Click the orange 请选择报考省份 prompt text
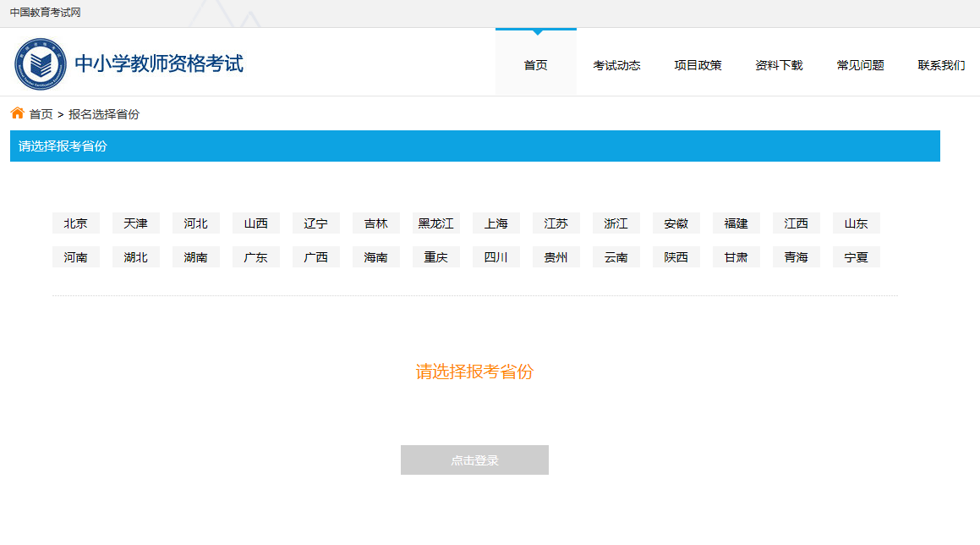The height and width of the screenshot is (545, 980). tap(474, 372)
